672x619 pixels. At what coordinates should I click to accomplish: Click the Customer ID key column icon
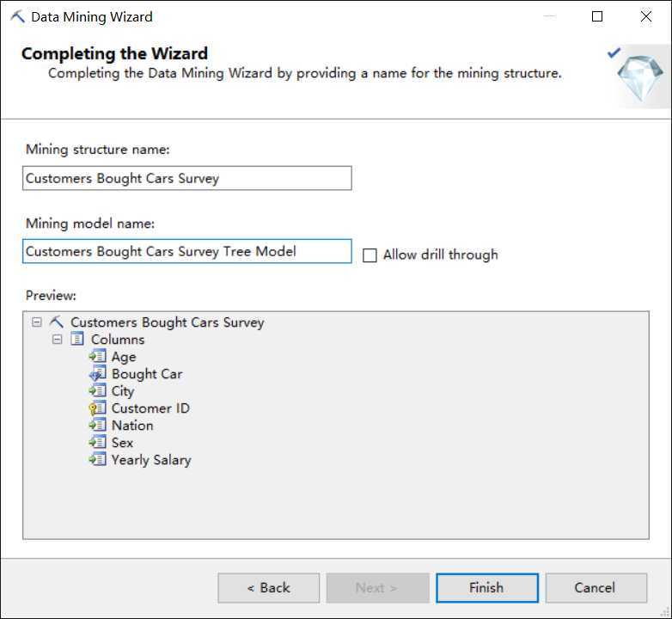click(x=97, y=408)
